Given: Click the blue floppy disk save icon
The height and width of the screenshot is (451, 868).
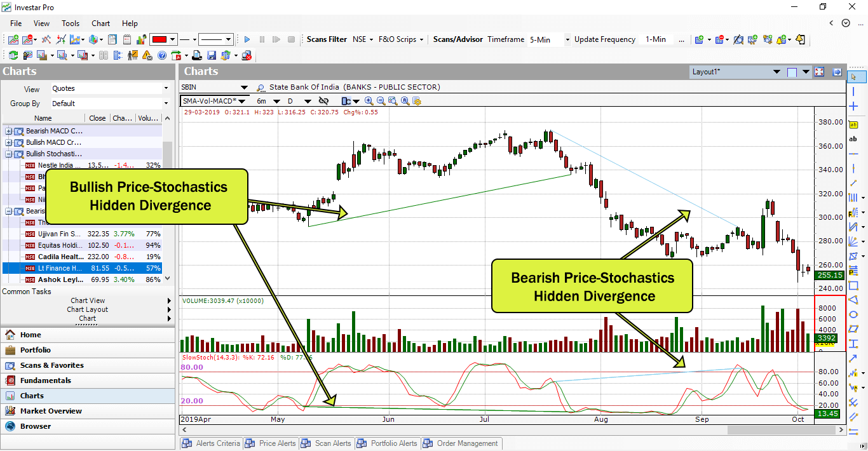Looking at the screenshot, I should tap(212, 55).
